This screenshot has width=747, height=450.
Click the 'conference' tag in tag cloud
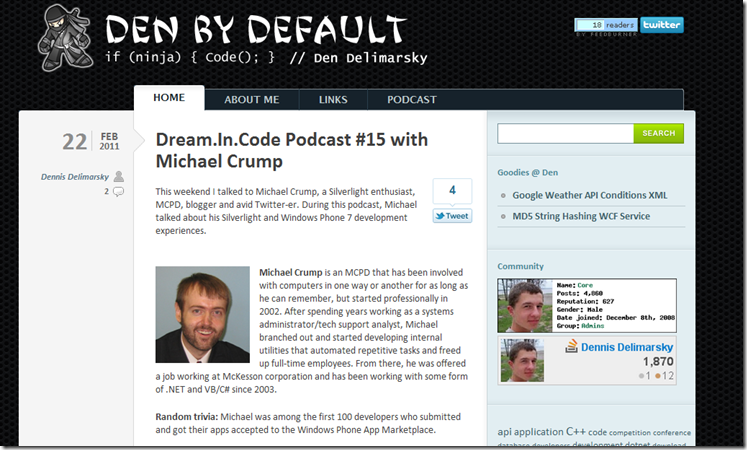coord(672,433)
